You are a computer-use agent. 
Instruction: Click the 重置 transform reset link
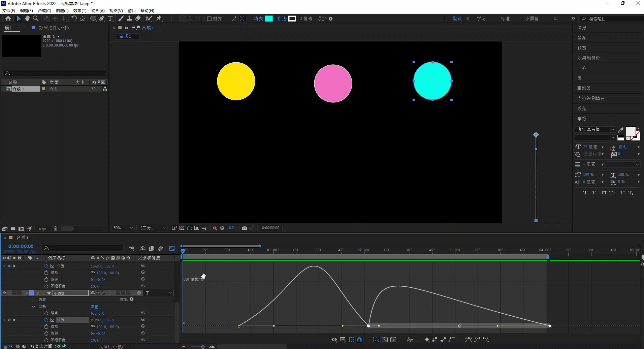pos(94,307)
